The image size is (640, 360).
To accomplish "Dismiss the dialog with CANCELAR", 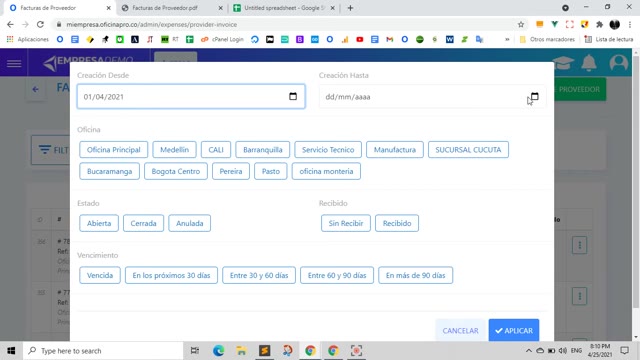I will (460, 330).
